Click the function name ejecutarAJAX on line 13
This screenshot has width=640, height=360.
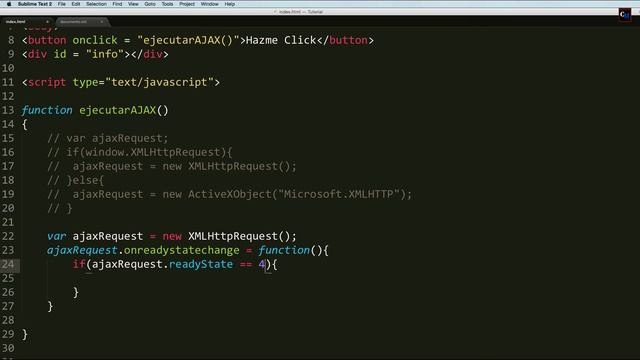coord(118,110)
